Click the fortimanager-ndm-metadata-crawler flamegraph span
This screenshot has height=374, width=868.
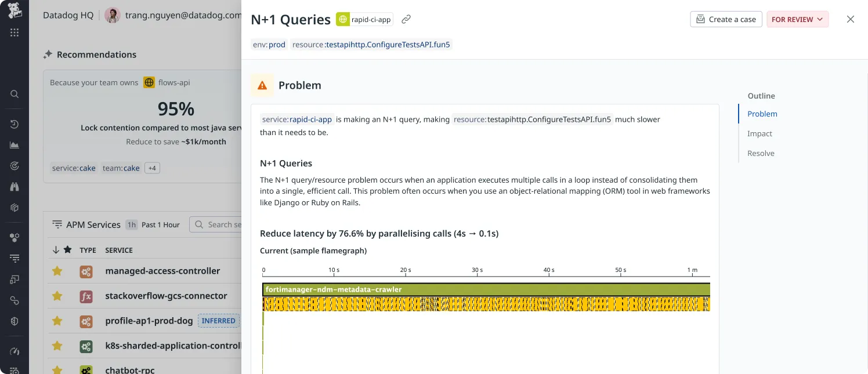coord(486,289)
